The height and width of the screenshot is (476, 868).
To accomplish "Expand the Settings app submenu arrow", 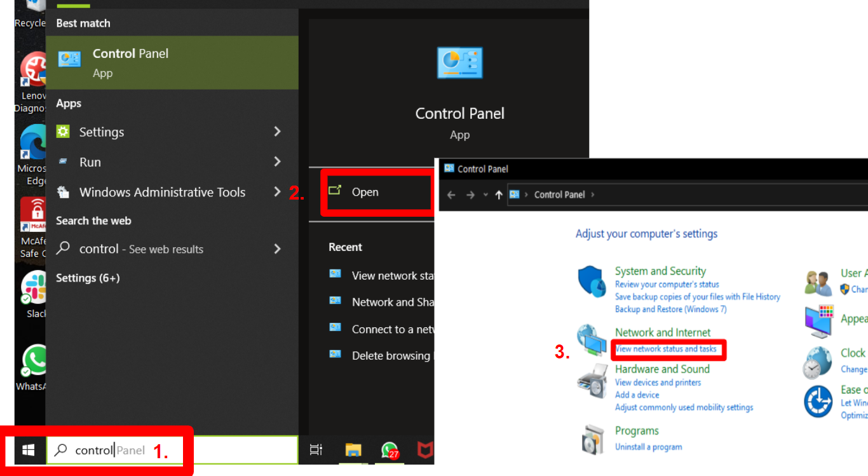I will (277, 132).
